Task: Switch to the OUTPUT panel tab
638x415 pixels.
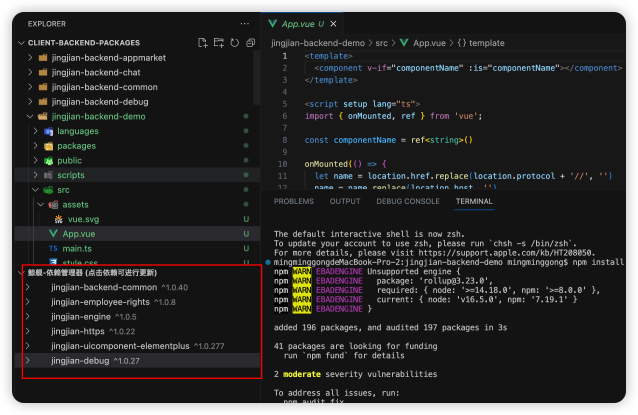Action: click(345, 201)
